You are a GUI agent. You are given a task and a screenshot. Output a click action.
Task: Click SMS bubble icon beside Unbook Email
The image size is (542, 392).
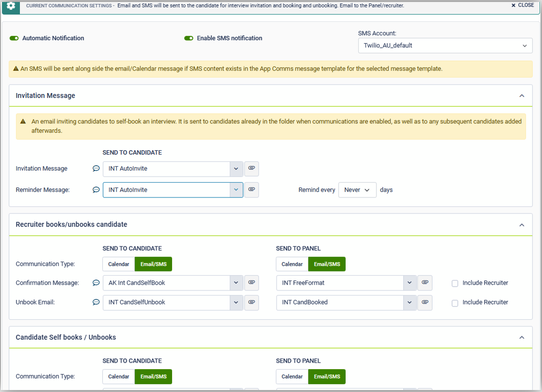coord(96,302)
